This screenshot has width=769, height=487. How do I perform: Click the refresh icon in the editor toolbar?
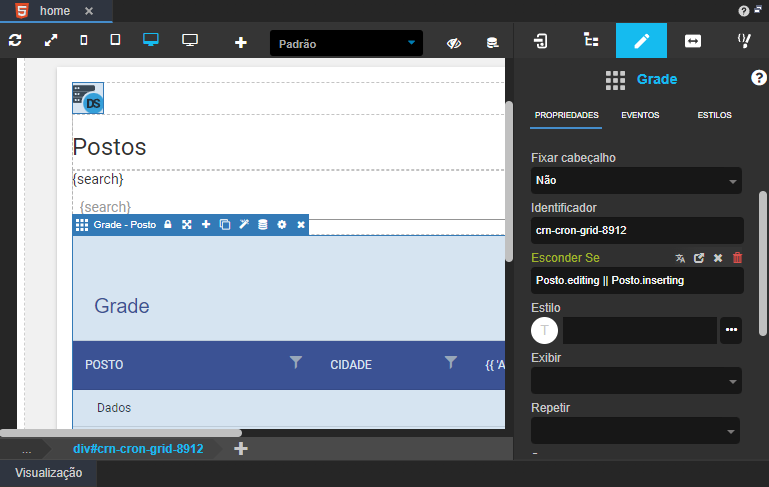point(15,40)
